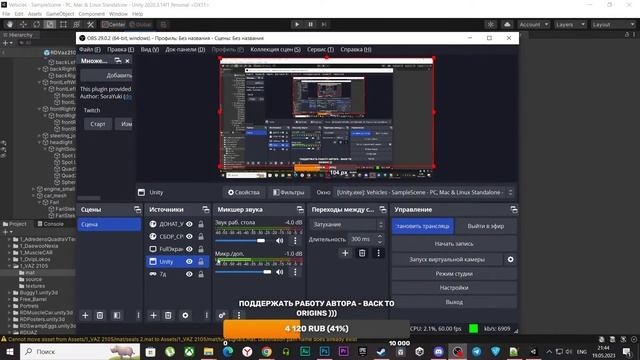Expand the engine_small hierarchy item

(x=33, y=189)
